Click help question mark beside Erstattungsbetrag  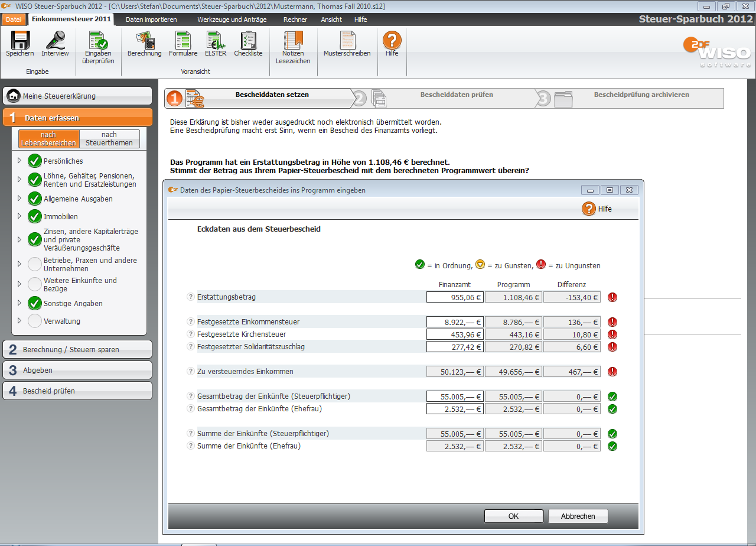pos(191,297)
